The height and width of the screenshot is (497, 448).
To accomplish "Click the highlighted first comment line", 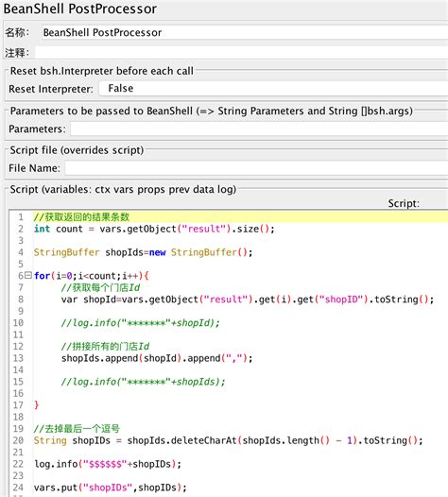I will pos(241,217).
